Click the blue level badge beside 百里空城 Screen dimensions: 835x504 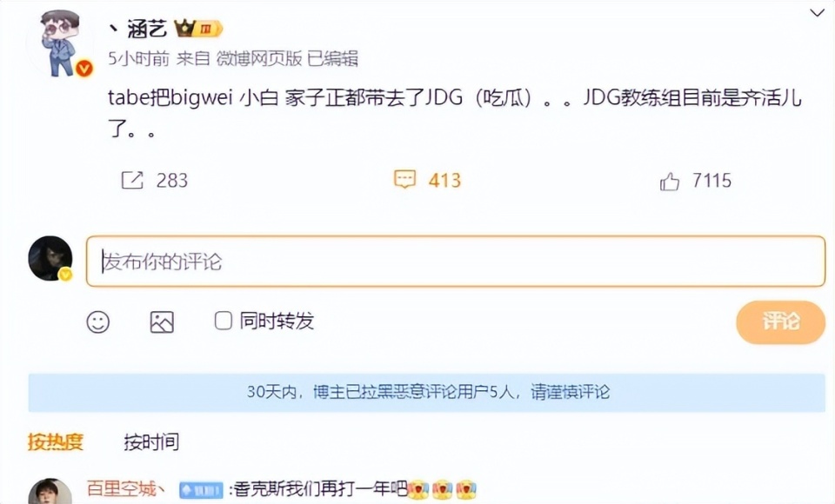coord(201,489)
